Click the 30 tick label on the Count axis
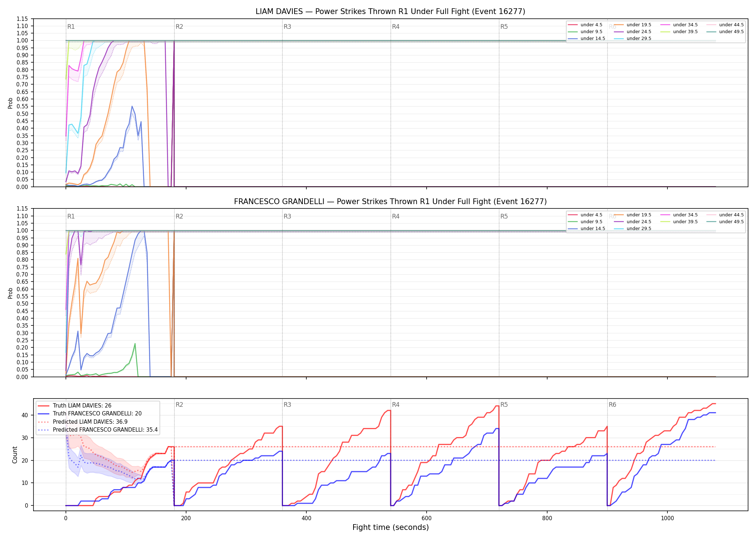The image size is (756, 540). point(24,438)
